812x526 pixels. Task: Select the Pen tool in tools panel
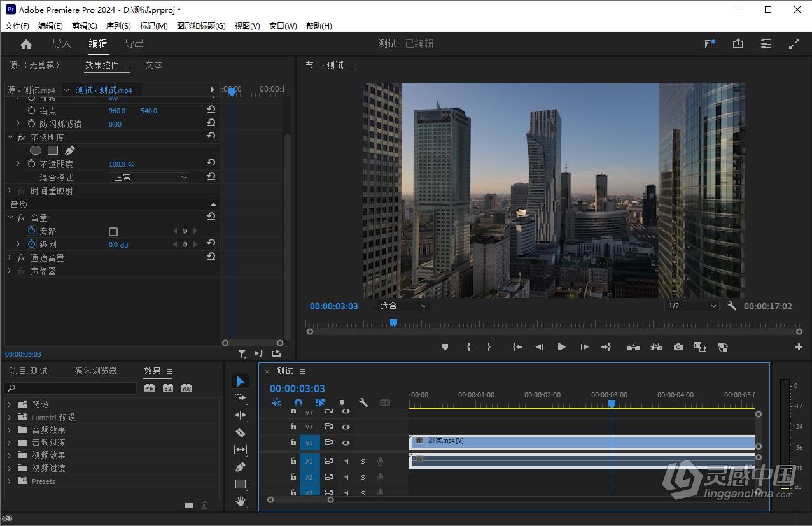click(x=241, y=467)
